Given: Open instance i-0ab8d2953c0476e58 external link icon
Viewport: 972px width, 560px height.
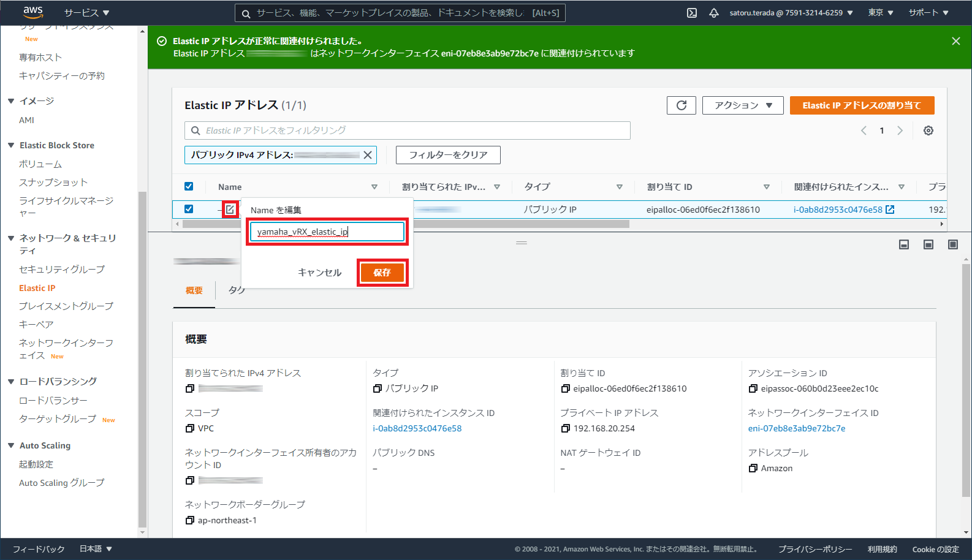Looking at the screenshot, I should click(890, 210).
